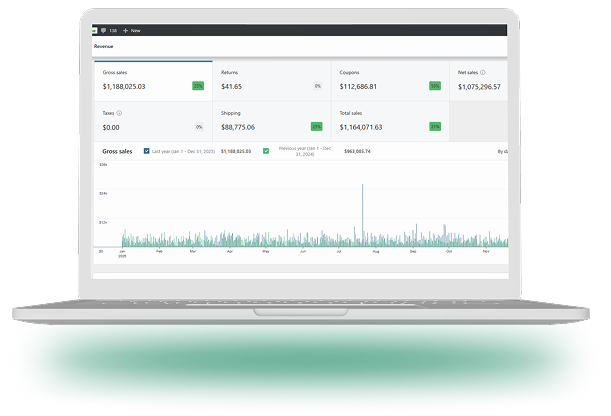The height and width of the screenshot is (416, 611).
Task: Click the Returns 0% change badge
Action: point(317,86)
